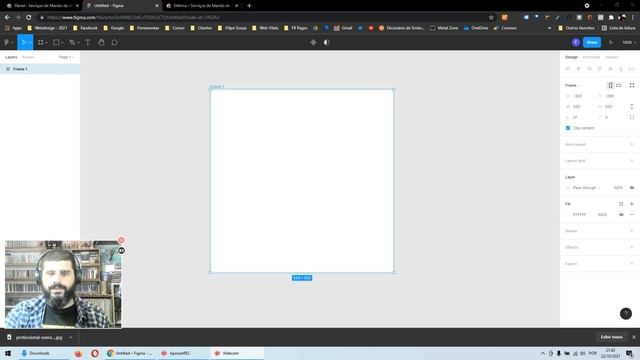Screen dimensions: 640x360
Task: Click the Create component icon
Action: click(x=313, y=42)
